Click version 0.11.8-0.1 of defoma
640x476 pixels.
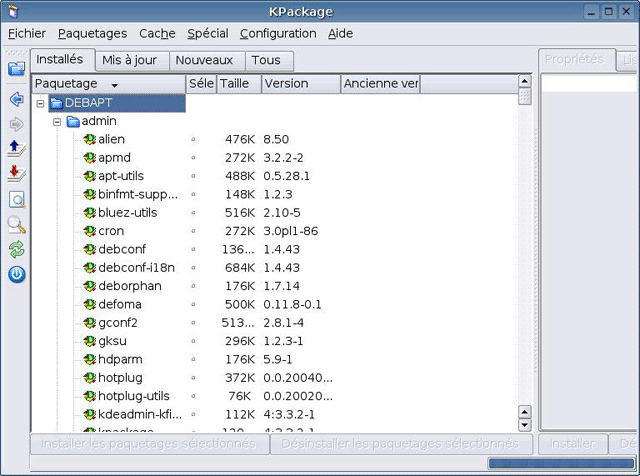pos(292,305)
